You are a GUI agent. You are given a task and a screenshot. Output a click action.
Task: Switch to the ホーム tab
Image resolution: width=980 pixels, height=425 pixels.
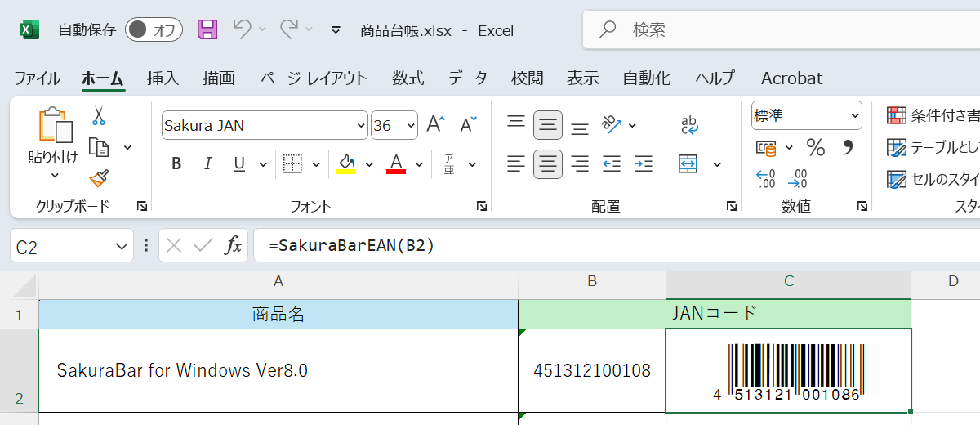(x=103, y=78)
